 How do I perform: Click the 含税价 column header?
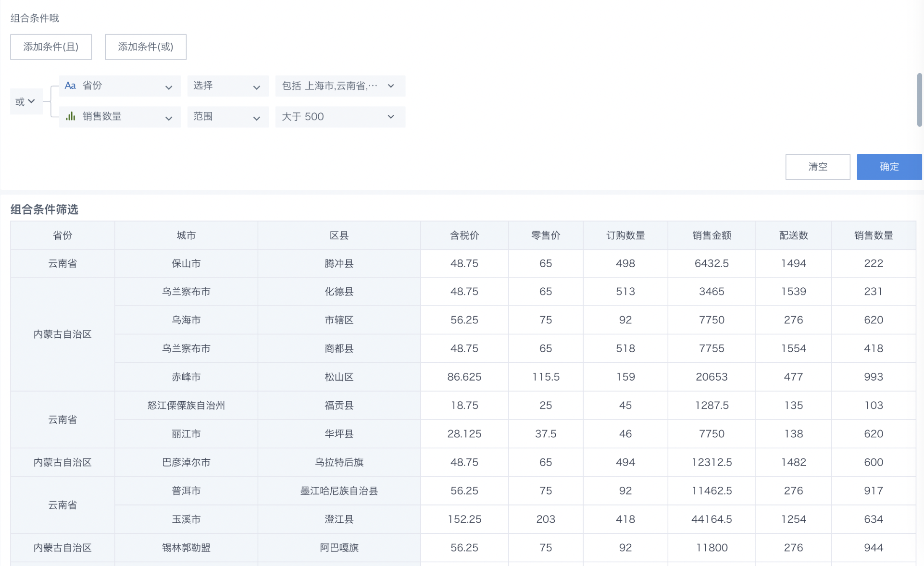(x=464, y=235)
